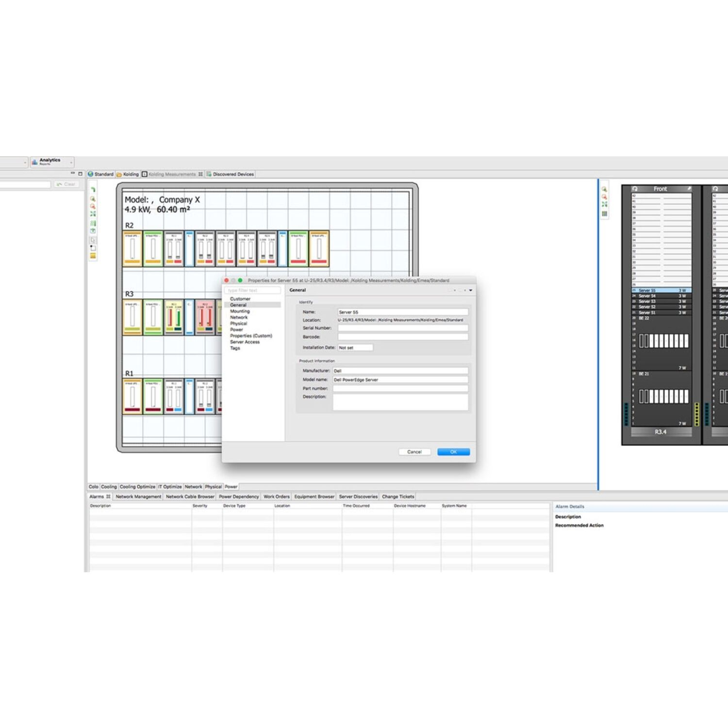This screenshot has width=728, height=728.
Task: Open the Work Orders tab
Action: click(x=277, y=496)
